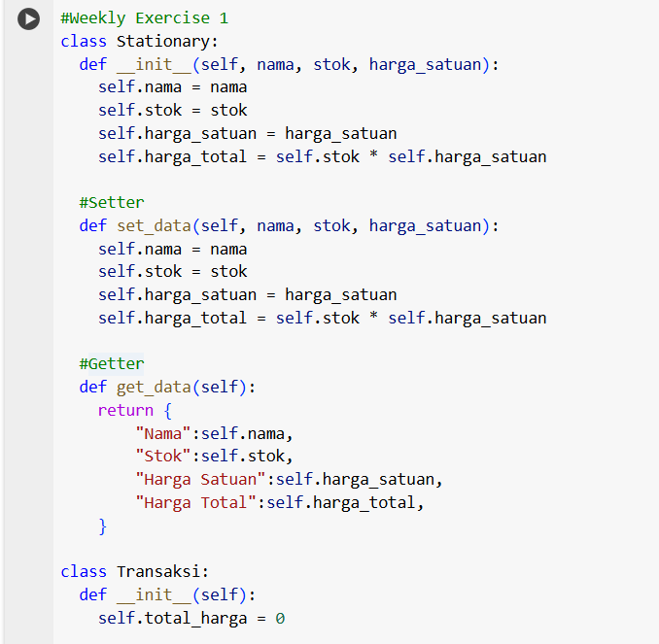This screenshot has height=644, width=659.
Task: Click the closing curly brace line
Action: (x=102, y=525)
